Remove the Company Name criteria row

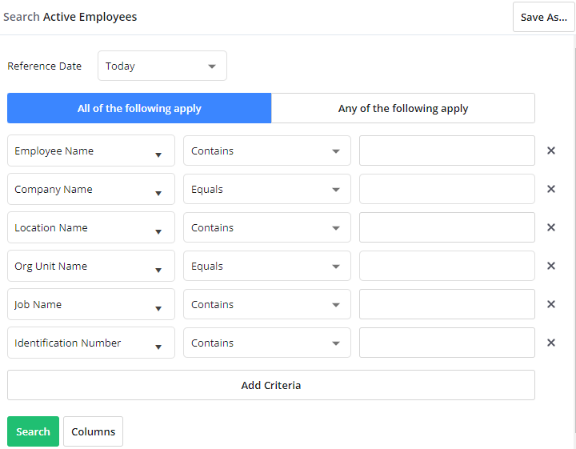pos(551,189)
